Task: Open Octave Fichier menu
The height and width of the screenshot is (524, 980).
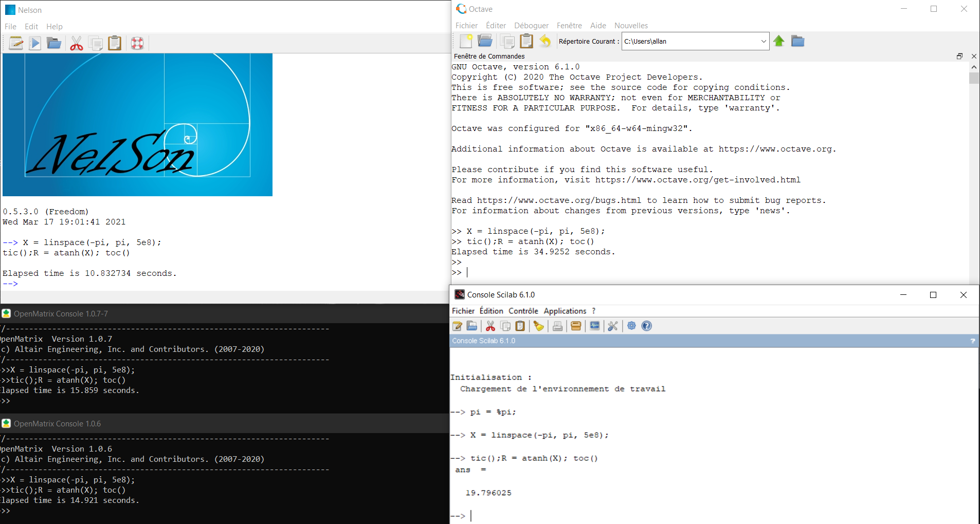Action: coord(466,26)
